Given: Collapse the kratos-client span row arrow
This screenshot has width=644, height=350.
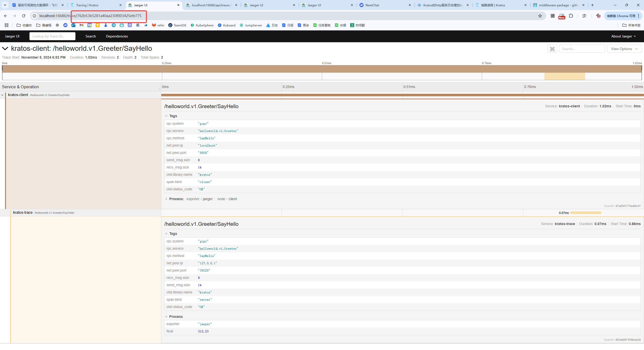Looking at the screenshot, I should pyautogui.click(x=2, y=95).
